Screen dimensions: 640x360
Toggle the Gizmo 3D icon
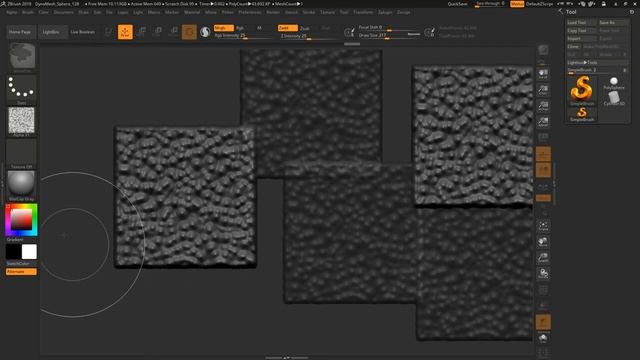point(189,32)
